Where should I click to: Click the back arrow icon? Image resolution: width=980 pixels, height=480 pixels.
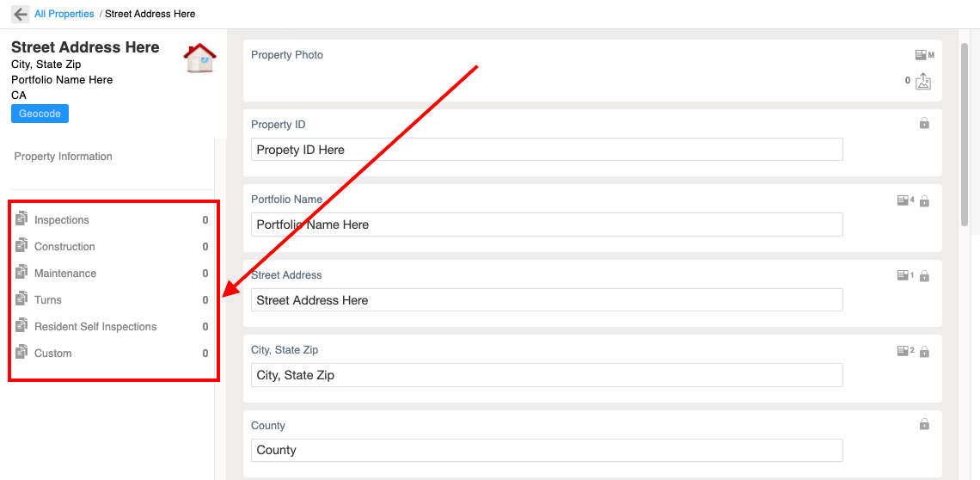click(x=20, y=14)
